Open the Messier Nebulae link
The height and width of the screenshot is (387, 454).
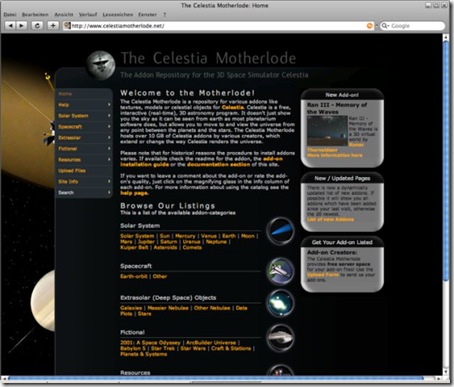tap(168, 308)
